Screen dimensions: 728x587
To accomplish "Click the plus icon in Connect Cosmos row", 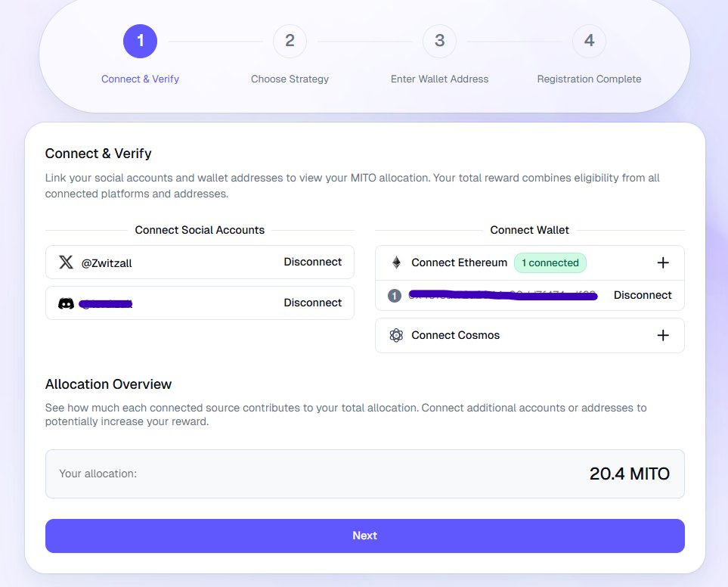I will (x=663, y=335).
